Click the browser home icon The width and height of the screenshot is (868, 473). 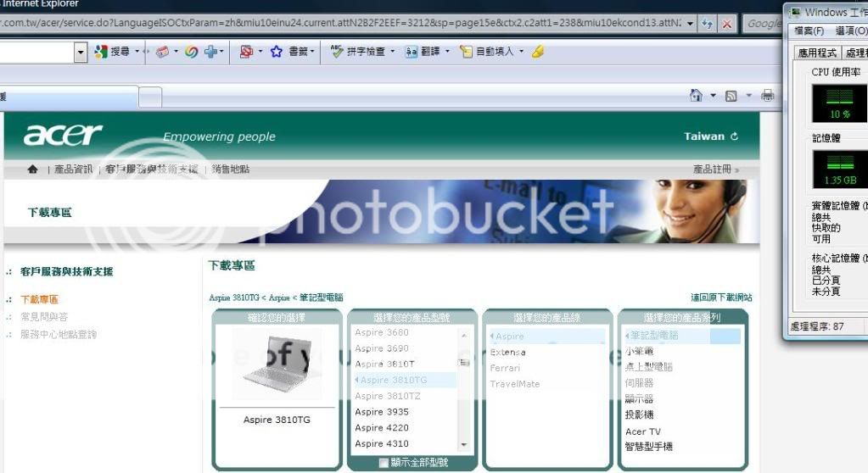click(x=696, y=95)
